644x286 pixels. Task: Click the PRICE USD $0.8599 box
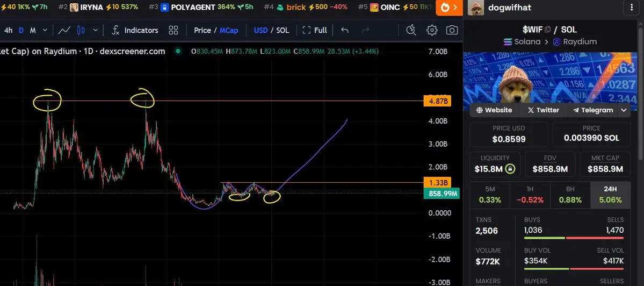tap(509, 134)
